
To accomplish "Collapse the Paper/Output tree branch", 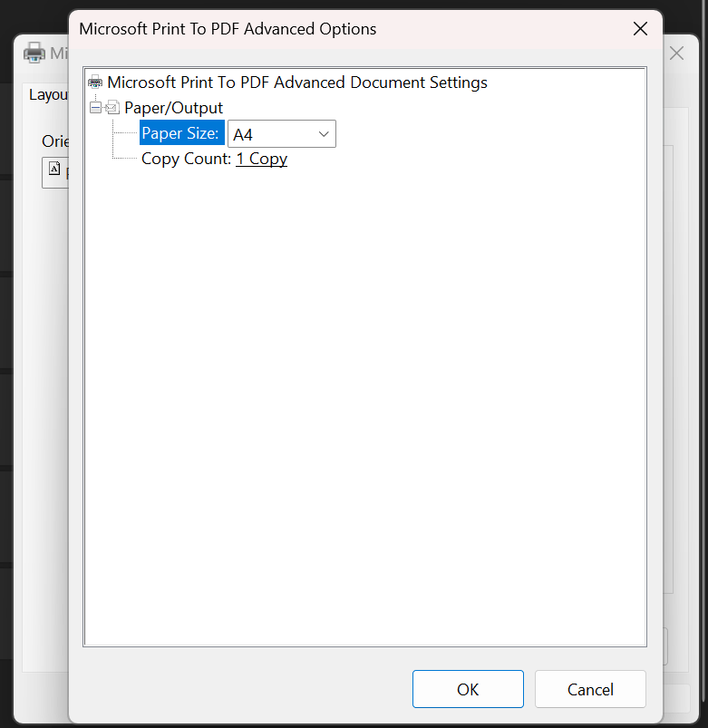I will 96,107.
